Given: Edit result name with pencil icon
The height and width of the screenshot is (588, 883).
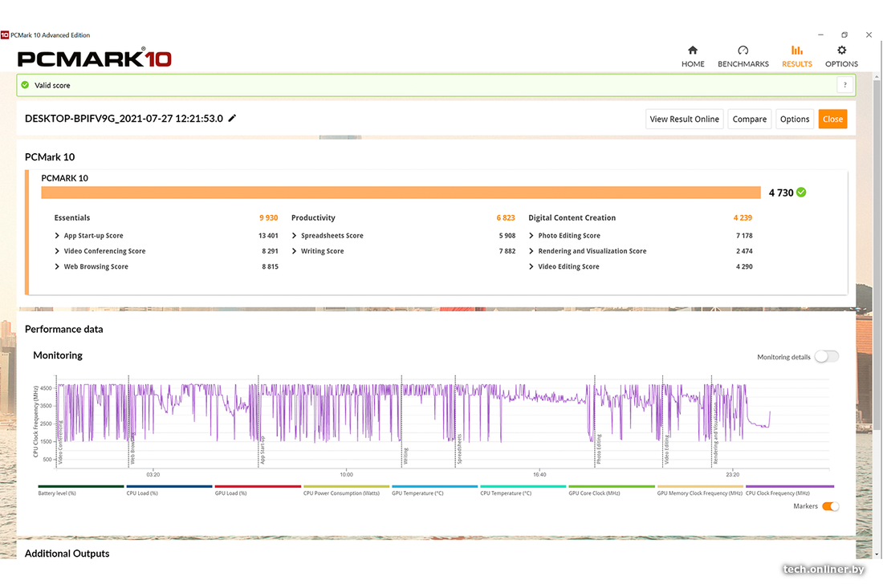Looking at the screenshot, I should click(232, 118).
